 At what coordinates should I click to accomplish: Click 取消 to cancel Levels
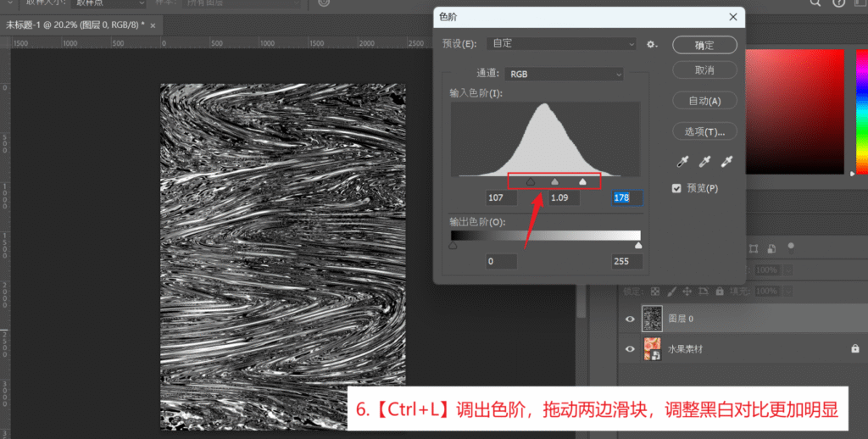(x=704, y=70)
